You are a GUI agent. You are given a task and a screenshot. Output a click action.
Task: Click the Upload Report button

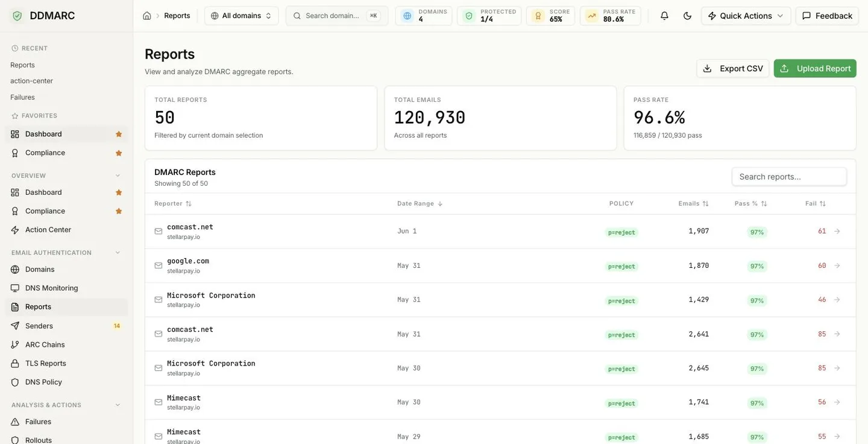coord(815,68)
